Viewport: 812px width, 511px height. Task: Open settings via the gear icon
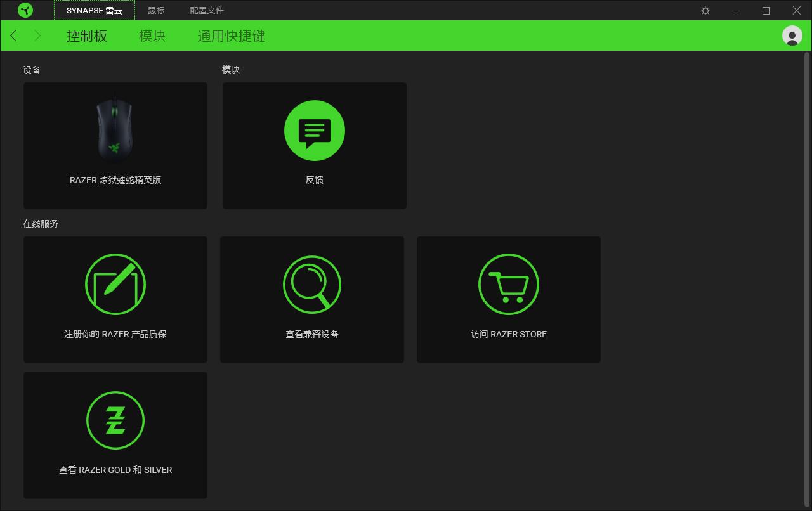705,11
